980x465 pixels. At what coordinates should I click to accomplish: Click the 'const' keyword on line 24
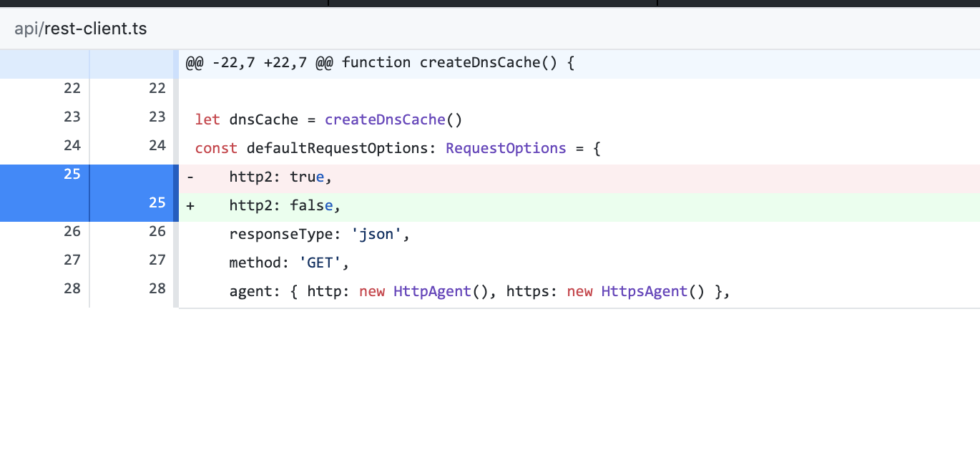216,149
